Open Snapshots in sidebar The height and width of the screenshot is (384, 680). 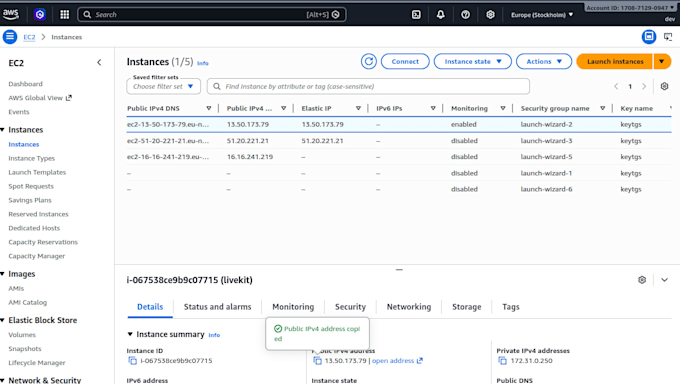pos(25,349)
